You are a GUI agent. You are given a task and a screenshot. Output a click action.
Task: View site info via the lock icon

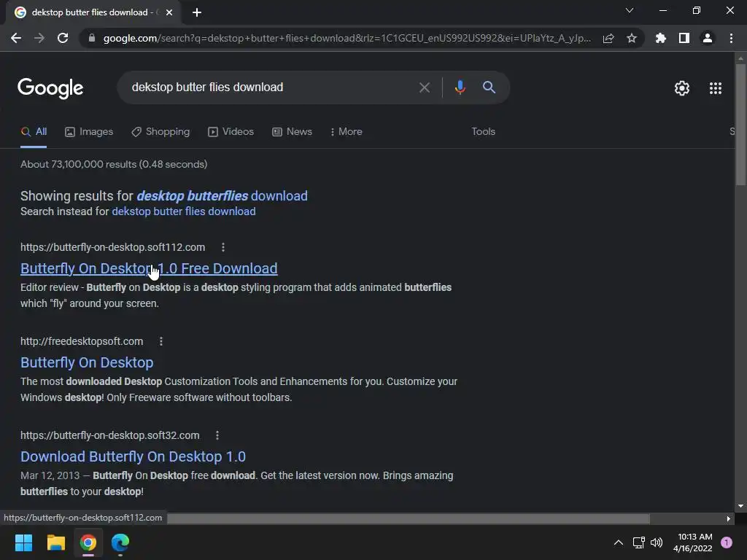coord(92,38)
